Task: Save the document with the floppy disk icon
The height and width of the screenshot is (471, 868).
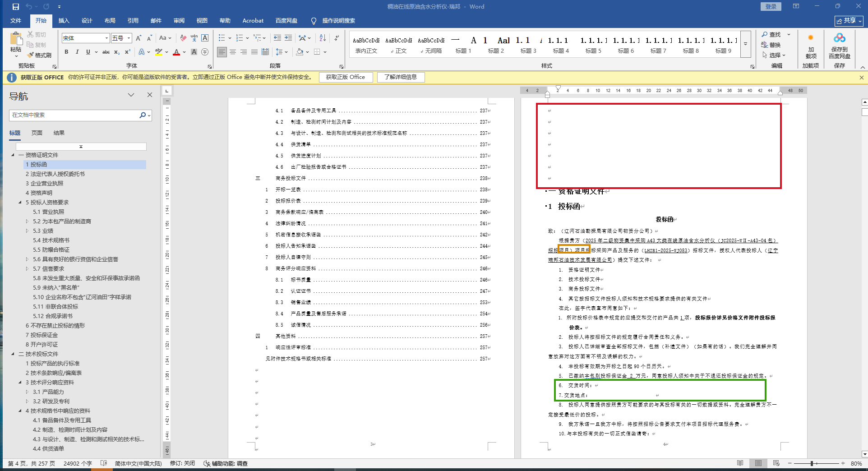Action: point(16,7)
